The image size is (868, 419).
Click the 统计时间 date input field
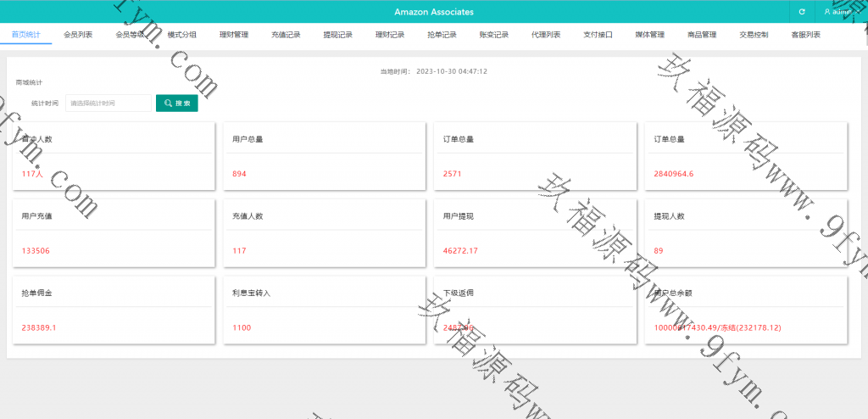(108, 103)
